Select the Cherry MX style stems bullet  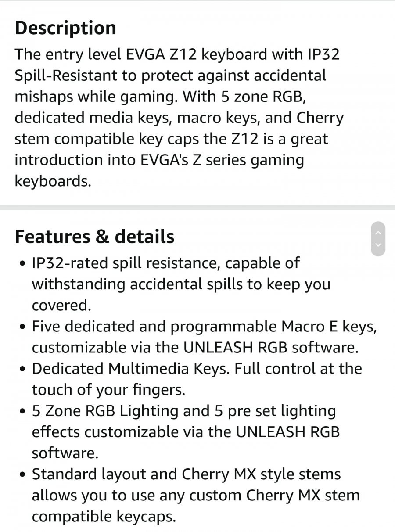196,495
